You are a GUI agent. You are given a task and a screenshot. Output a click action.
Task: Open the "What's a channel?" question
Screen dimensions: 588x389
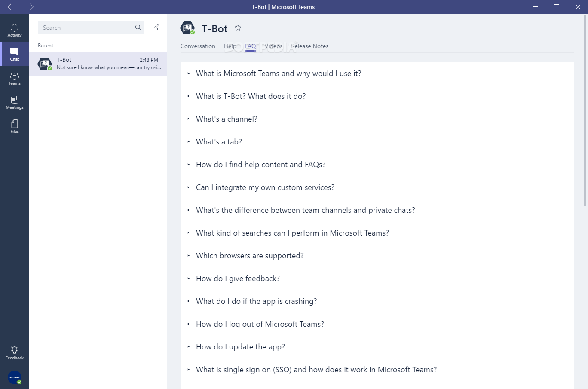[227, 119]
